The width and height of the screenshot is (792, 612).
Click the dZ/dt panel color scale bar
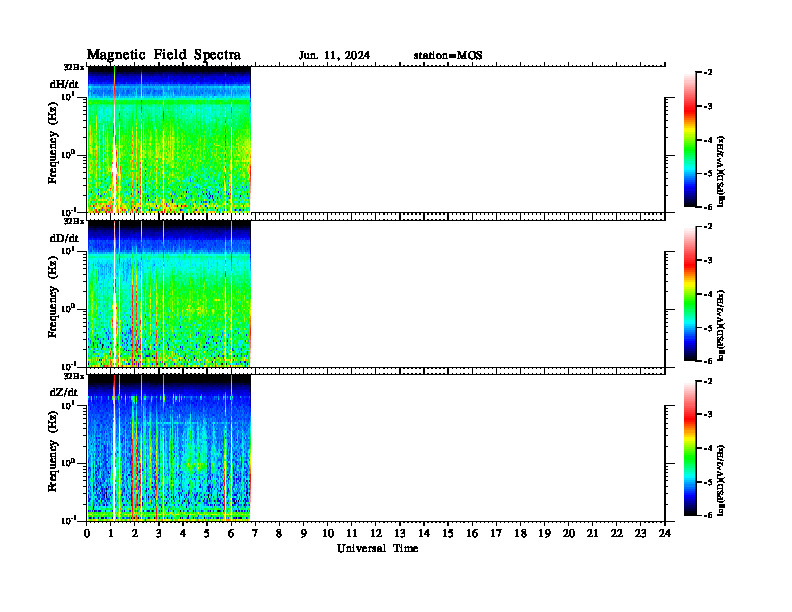coord(690,448)
